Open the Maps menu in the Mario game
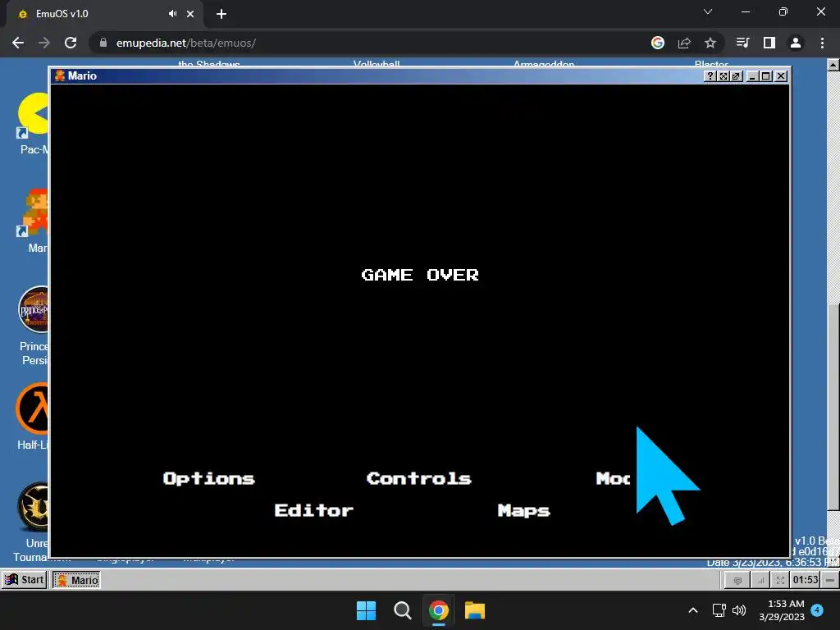The image size is (840, 630). pos(524,510)
